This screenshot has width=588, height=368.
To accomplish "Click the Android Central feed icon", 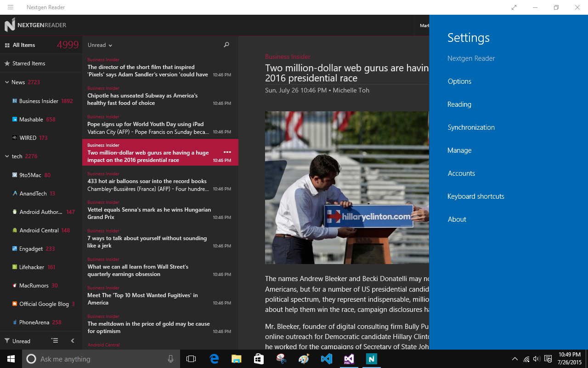I will pos(15,230).
